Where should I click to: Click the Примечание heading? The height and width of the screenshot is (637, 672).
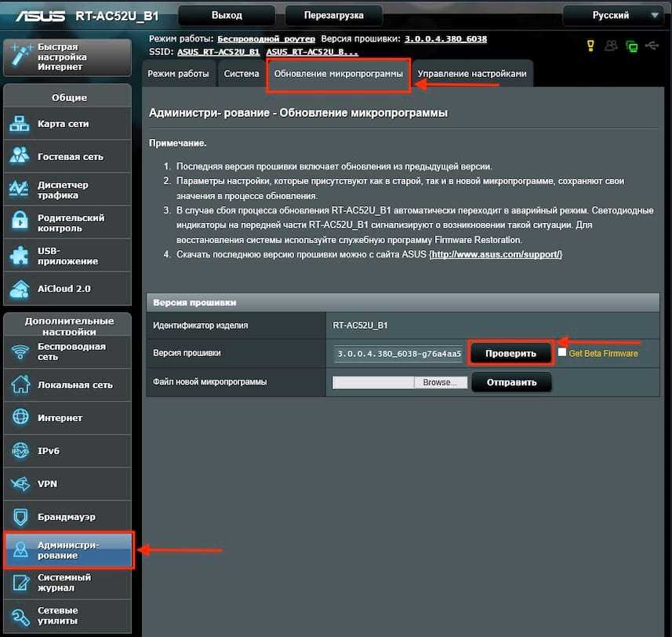(177, 144)
